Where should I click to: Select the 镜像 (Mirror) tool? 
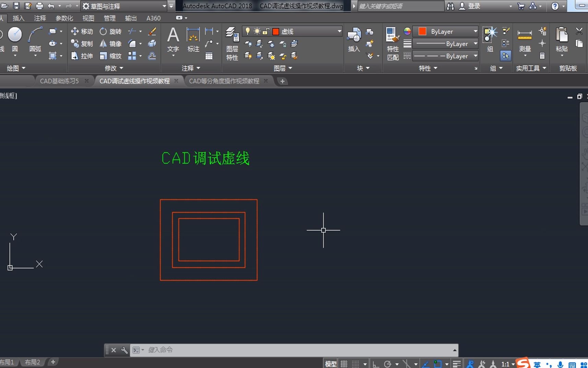(x=110, y=44)
